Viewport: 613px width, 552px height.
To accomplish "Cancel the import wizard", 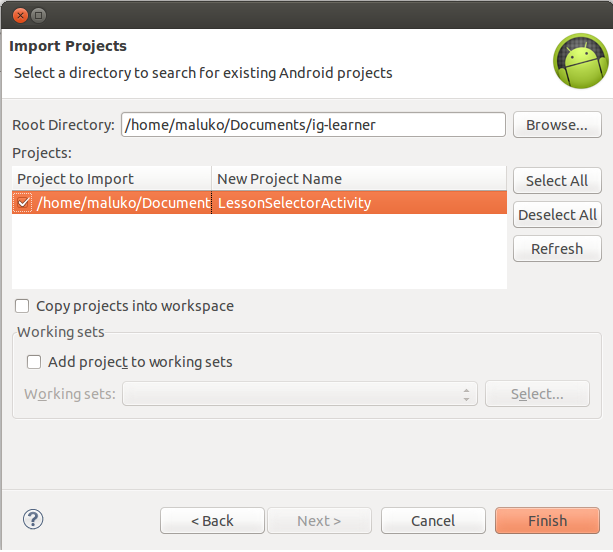I will pyautogui.click(x=433, y=521).
